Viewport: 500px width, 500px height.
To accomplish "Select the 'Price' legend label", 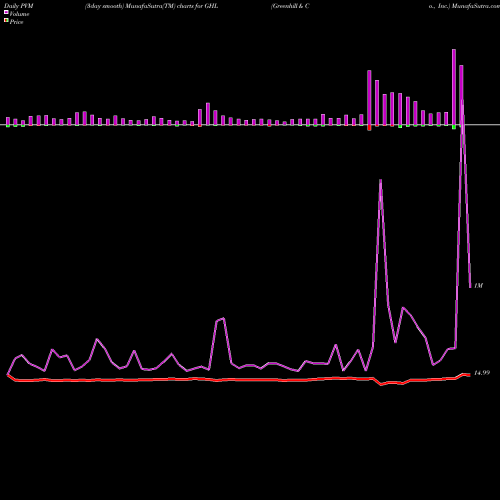I will coord(16,22).
